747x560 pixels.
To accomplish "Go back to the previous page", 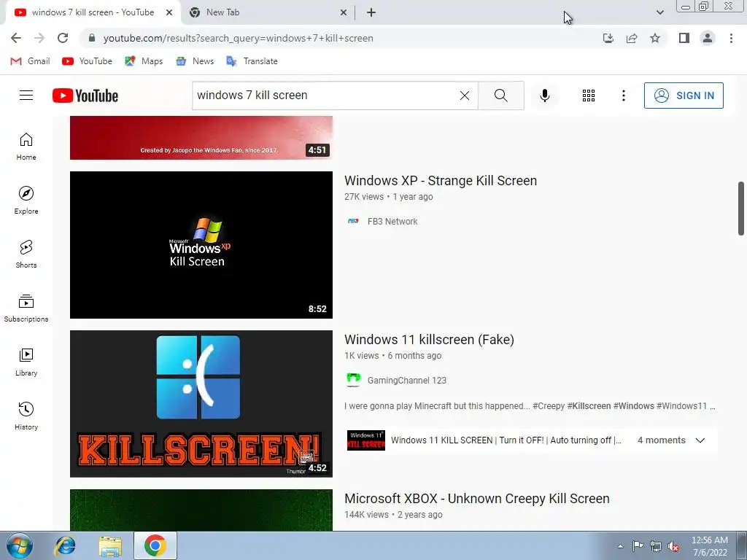I will (x=16, y=38).
